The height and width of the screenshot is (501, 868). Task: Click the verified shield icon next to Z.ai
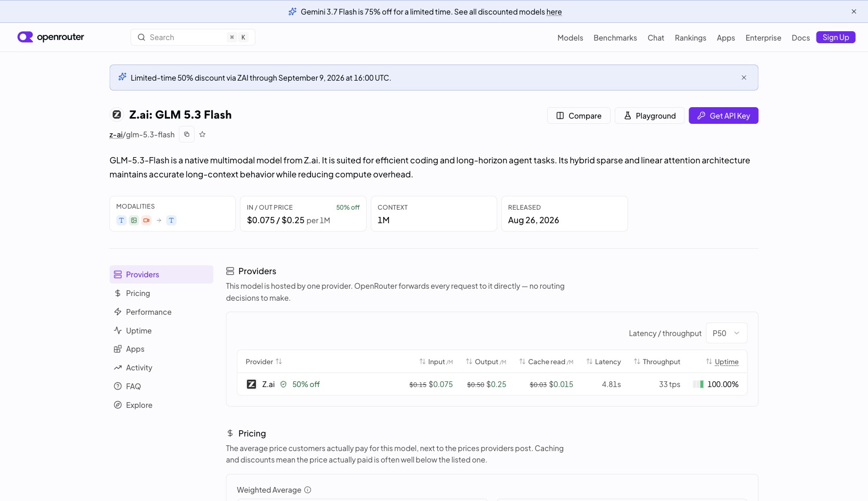click(283, 384)
